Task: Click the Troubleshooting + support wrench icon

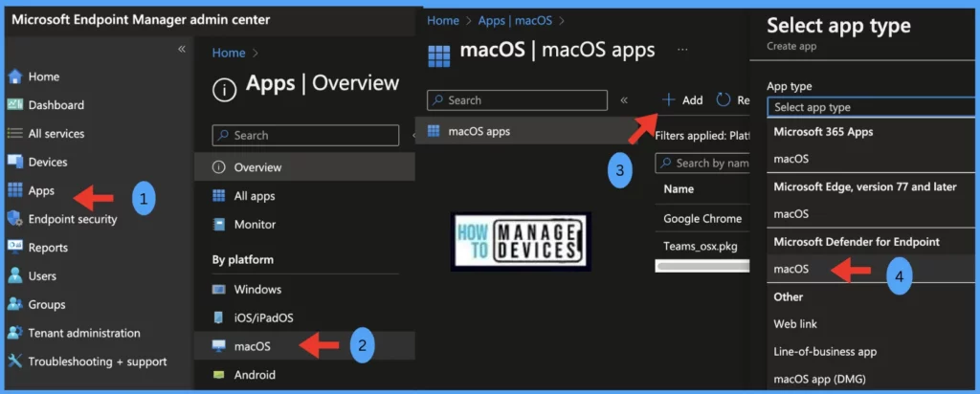Action: (x=15, y=361)
